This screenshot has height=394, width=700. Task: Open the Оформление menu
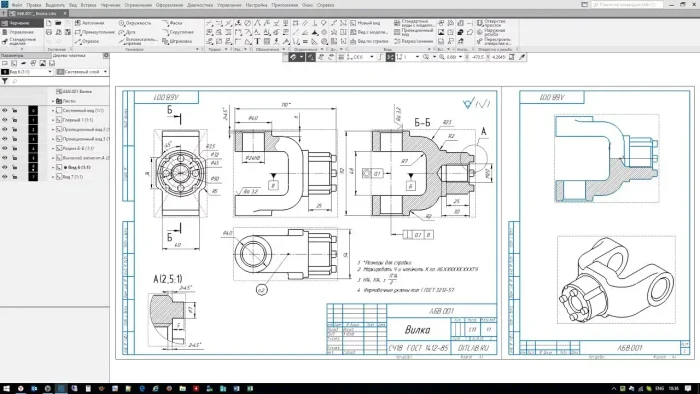(x=169, y=5)
